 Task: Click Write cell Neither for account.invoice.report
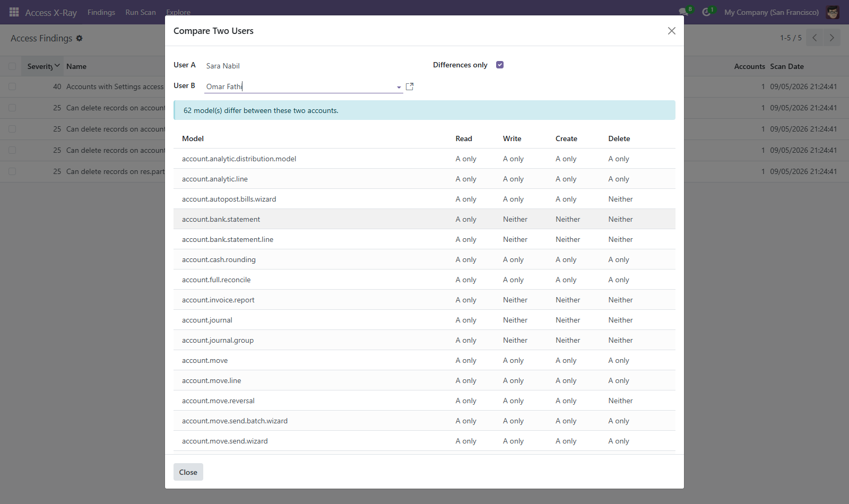click(x=515, y=300)
